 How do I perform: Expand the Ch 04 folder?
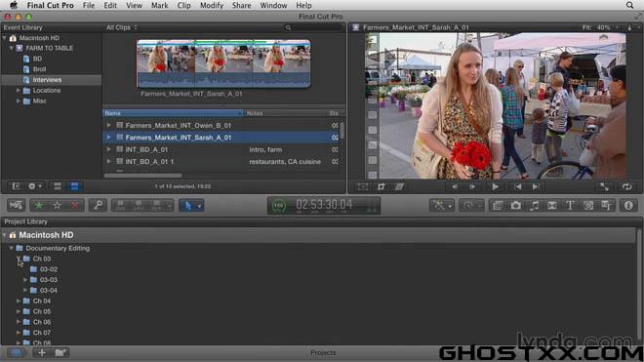[19, 301]
